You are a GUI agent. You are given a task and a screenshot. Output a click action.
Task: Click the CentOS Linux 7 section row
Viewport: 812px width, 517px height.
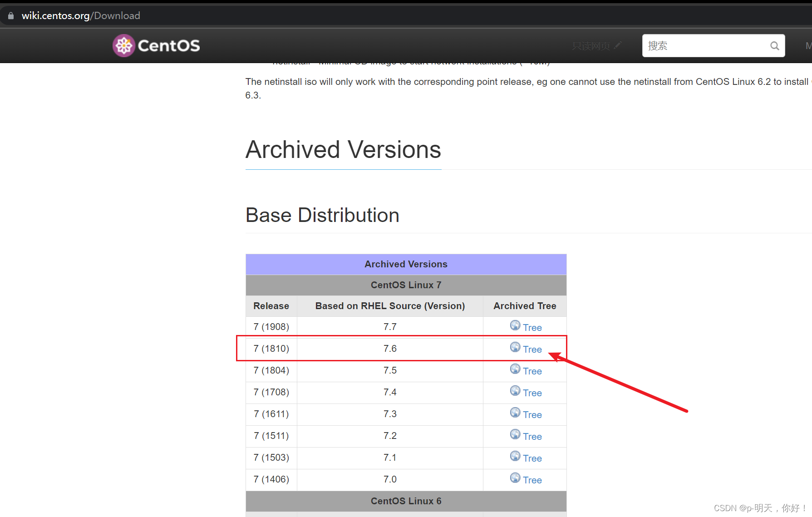tap(406, 285)
